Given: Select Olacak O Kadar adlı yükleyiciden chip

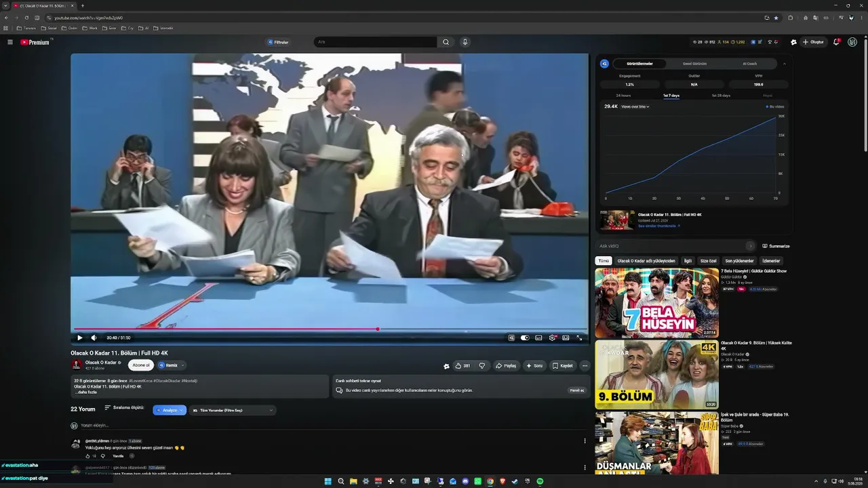Looking at the screenshot, I should tap(646, 261).
